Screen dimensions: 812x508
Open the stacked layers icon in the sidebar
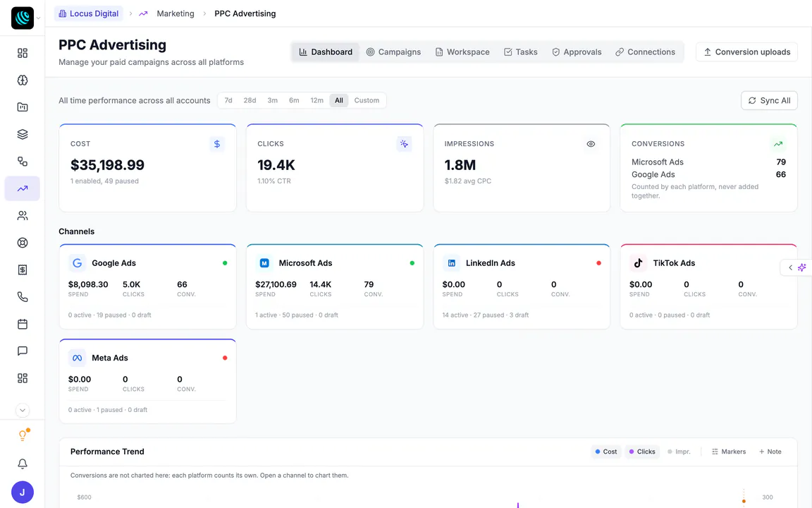[x=23, y=134]
